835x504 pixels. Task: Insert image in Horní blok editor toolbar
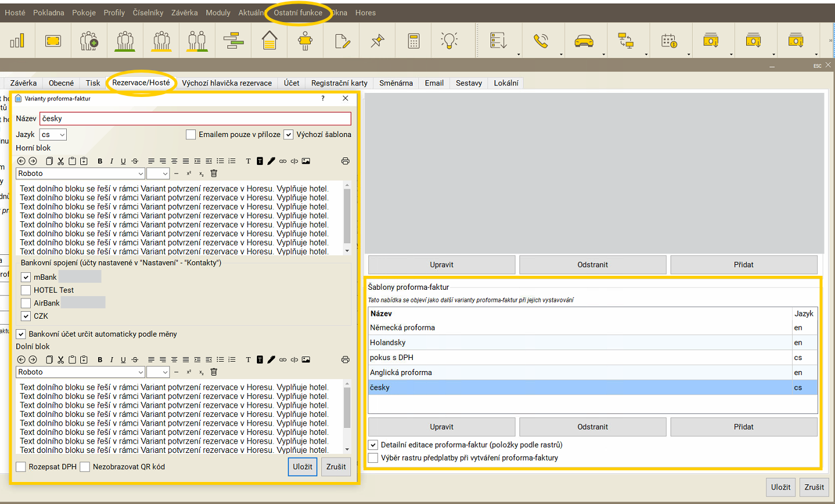pos(306,161)
